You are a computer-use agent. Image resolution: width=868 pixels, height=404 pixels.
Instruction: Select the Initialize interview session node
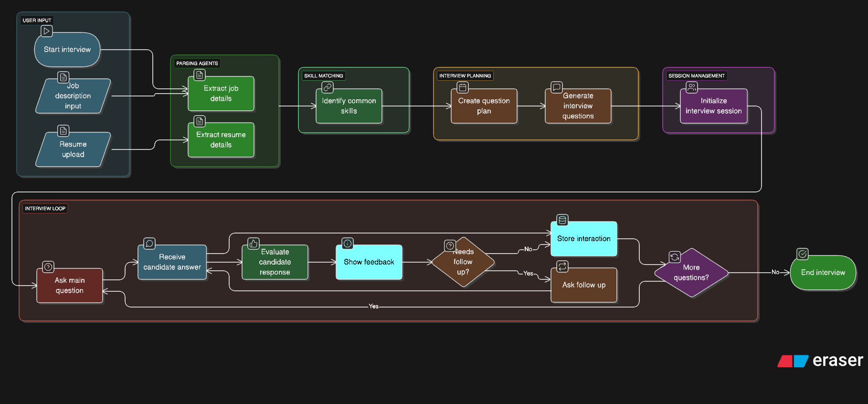click(714, 106)
